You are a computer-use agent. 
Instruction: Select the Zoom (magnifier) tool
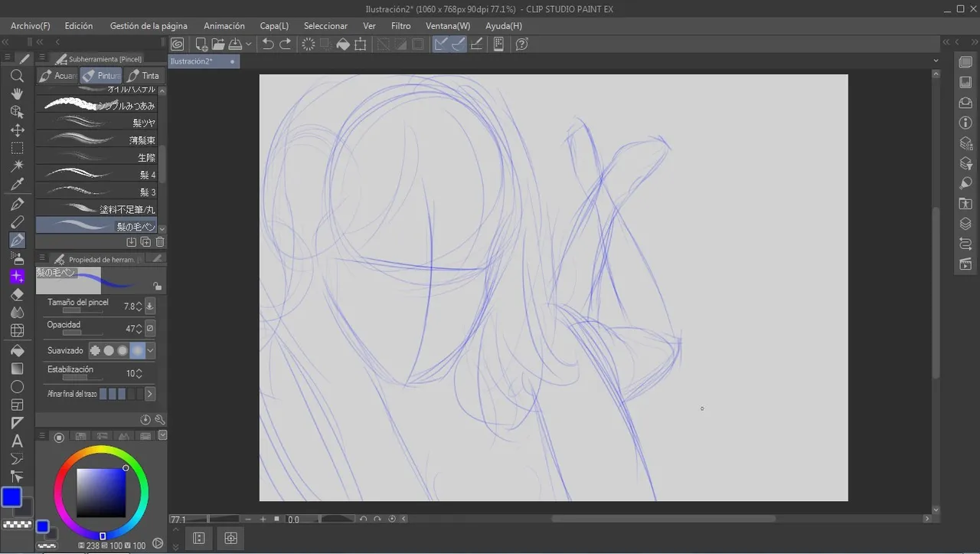pyautogui.click(x=17, y=76)
